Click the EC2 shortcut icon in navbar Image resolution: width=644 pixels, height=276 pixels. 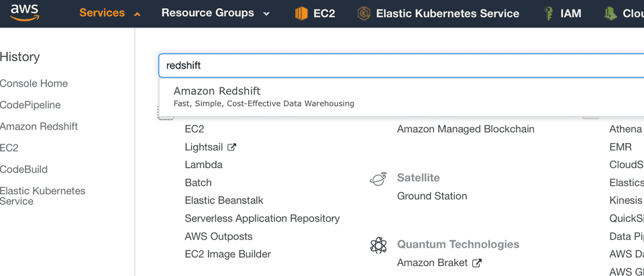click(301, 13)
